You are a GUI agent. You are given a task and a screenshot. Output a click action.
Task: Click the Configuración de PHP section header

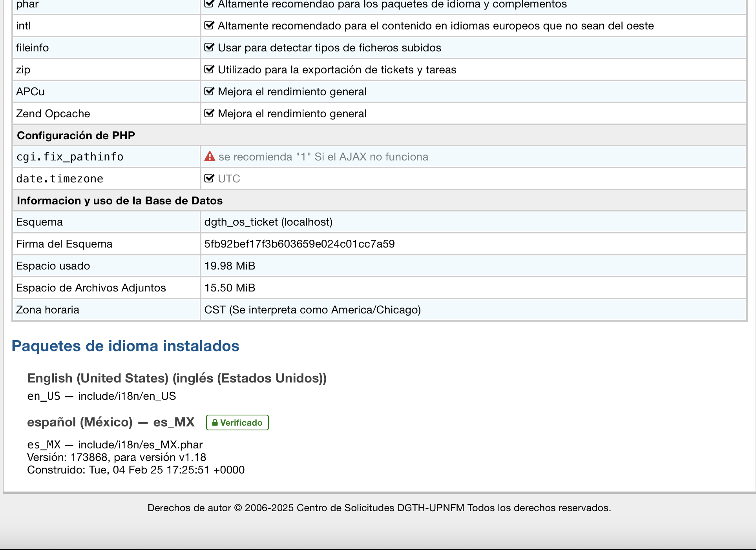pyautogui.click(x=76, y=135)
